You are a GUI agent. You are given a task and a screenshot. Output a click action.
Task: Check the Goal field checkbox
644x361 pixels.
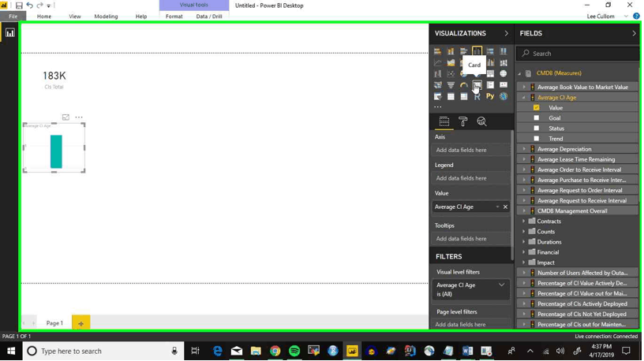click(x=537, y=117)
